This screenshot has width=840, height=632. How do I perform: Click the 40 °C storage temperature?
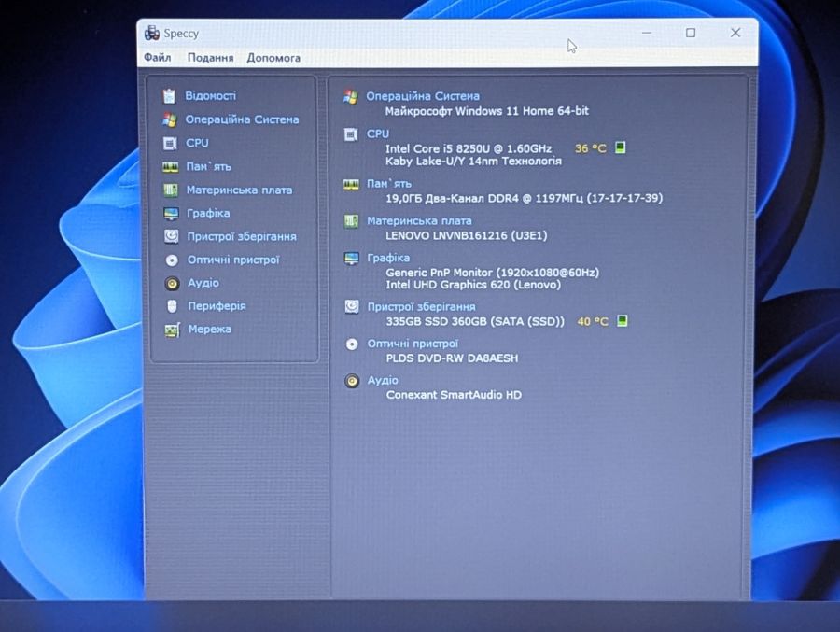coord(593,322)
